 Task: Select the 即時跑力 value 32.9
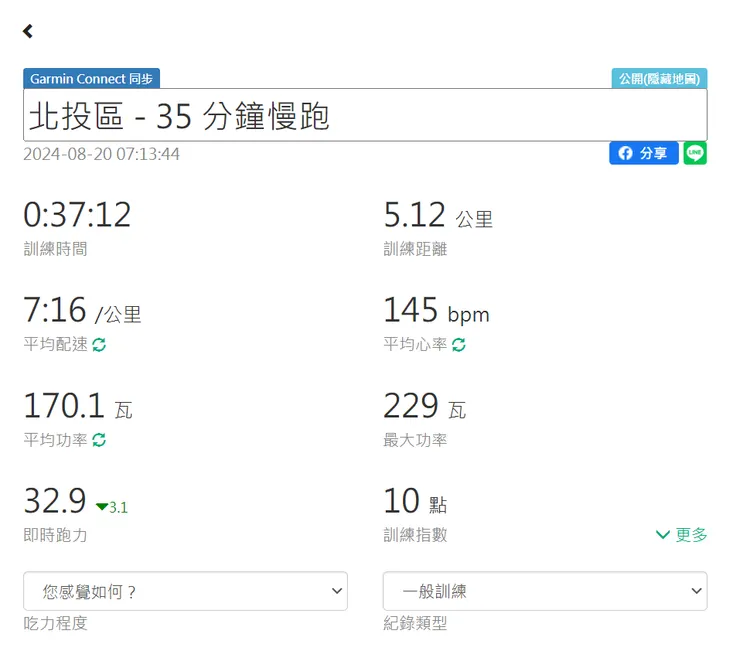55,501
